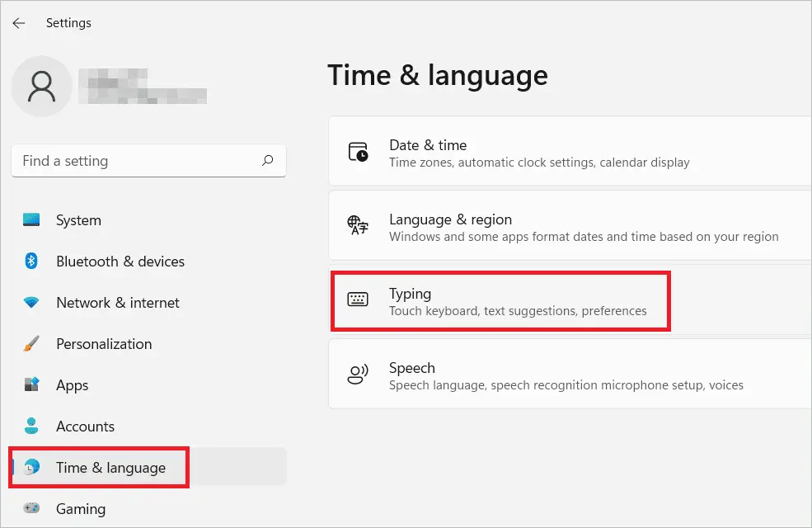This screenshot has width=812, height=528.
Task: Open Date & time settings
Action: (x=536, y=153)
